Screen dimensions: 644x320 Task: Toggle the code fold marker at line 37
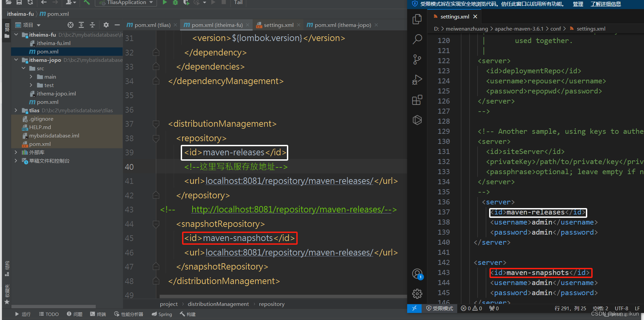click(x=156, y=124)
